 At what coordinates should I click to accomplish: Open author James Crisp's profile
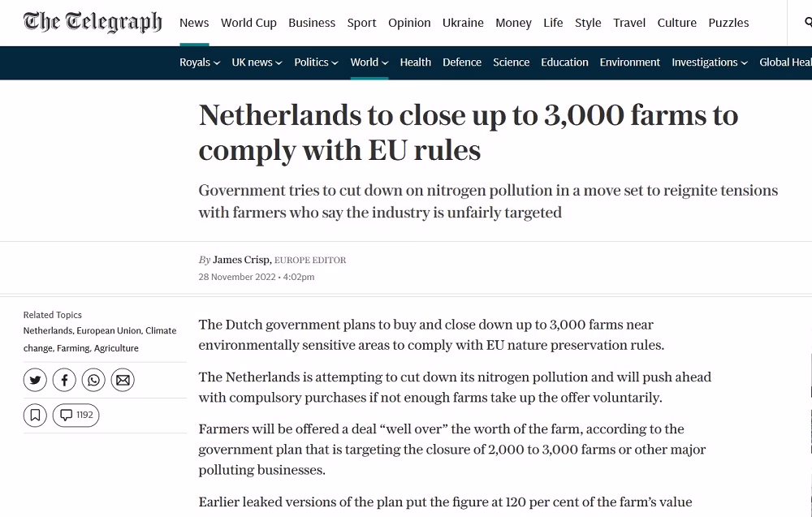[241, 260]
